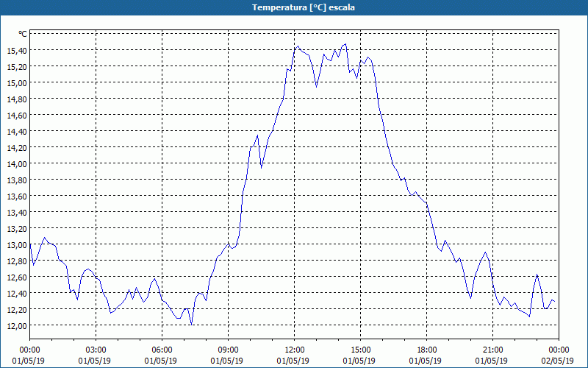
Task: Select the 12,60 y-axis value
Action: click(x=17, y=277)
